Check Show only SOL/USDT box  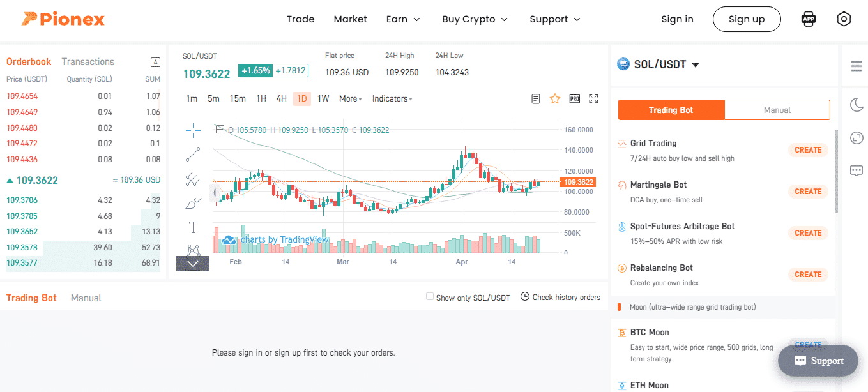(x=430, y=297)
